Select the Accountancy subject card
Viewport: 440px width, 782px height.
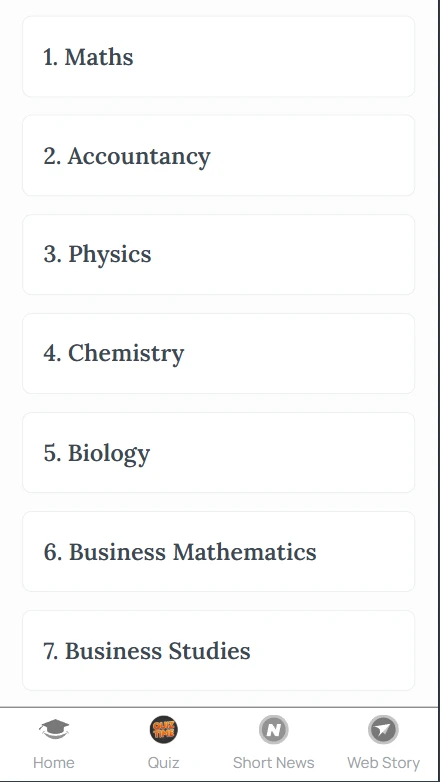point(219,155)
